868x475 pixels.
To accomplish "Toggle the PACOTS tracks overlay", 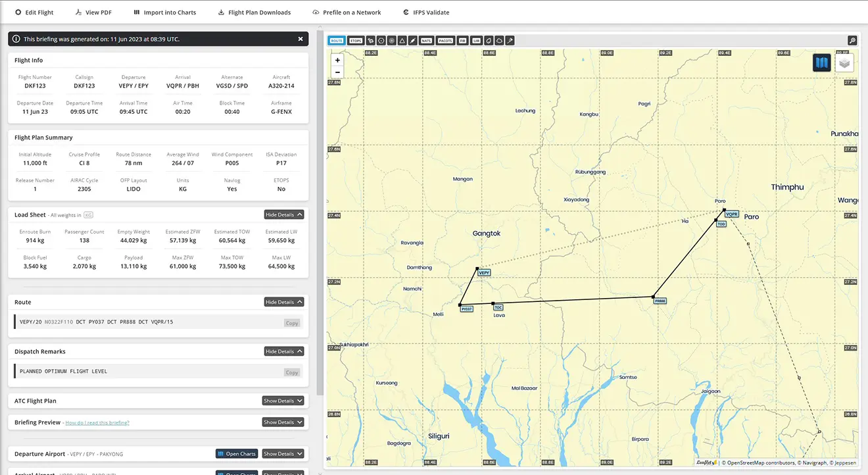I will tap(446, 40).
